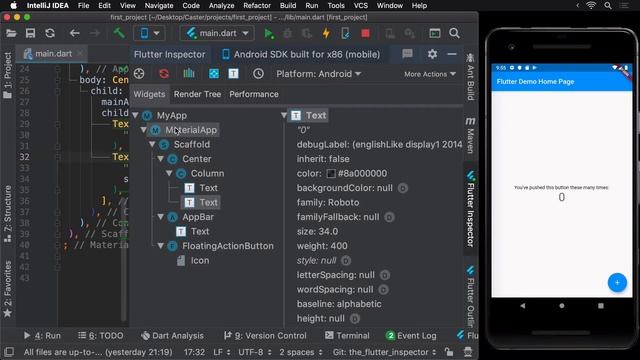The height and width of the screenshot is (360, 640).
Task: Click the green Run button
Action: tap(269, 33)
